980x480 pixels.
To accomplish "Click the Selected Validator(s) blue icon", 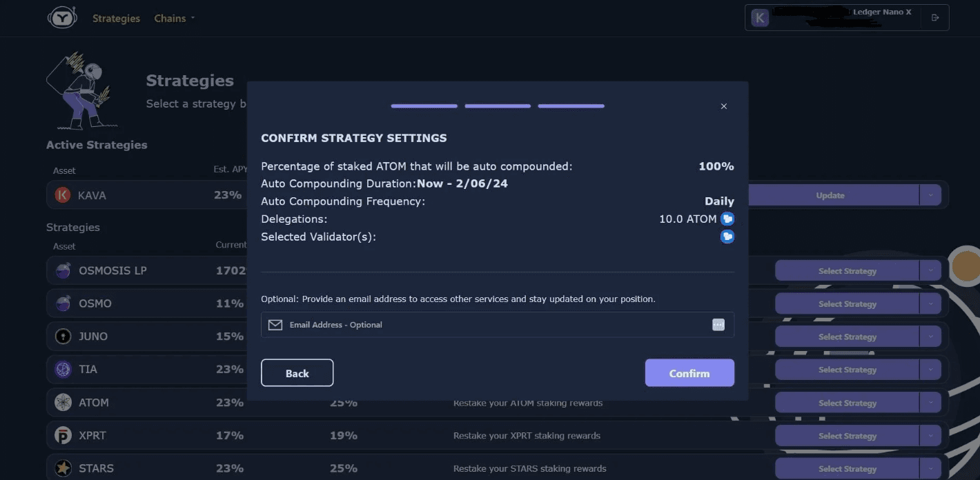I will pos(727,237).
